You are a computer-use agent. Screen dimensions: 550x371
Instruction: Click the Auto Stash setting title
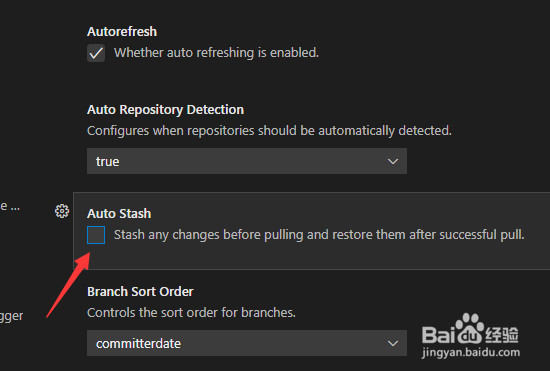click(119, 214)
